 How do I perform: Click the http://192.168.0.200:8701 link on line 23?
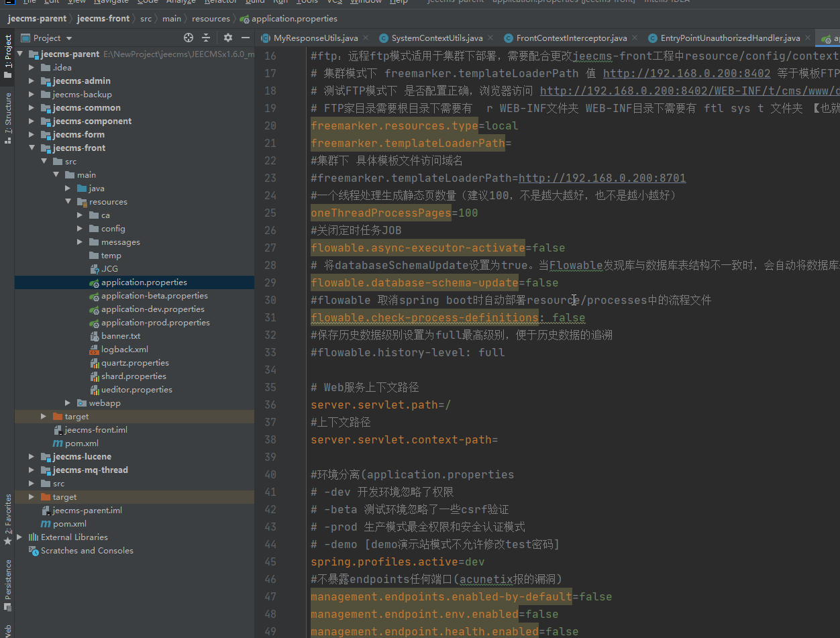(602, 178)
